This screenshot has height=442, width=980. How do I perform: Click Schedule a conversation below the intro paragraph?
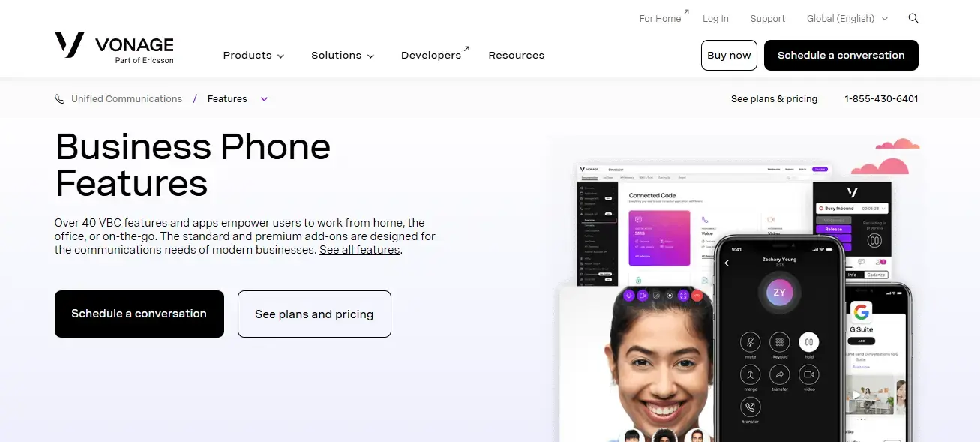click(x=139, y=314)
